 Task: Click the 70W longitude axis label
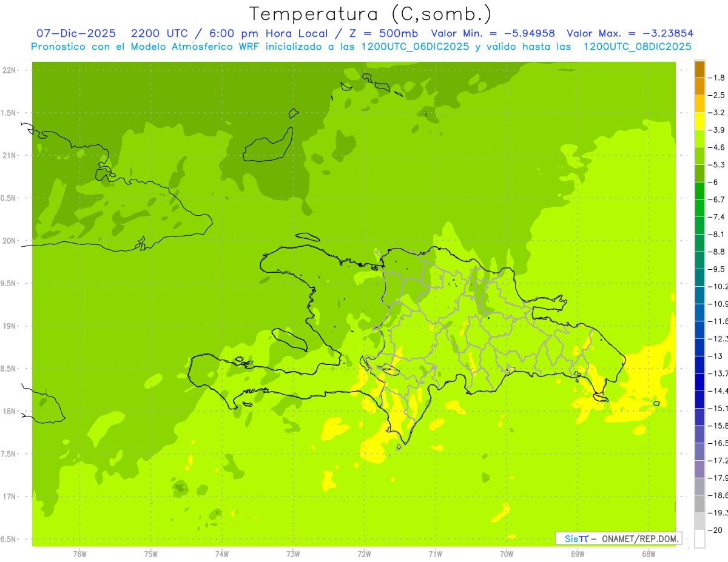point(506,554)
